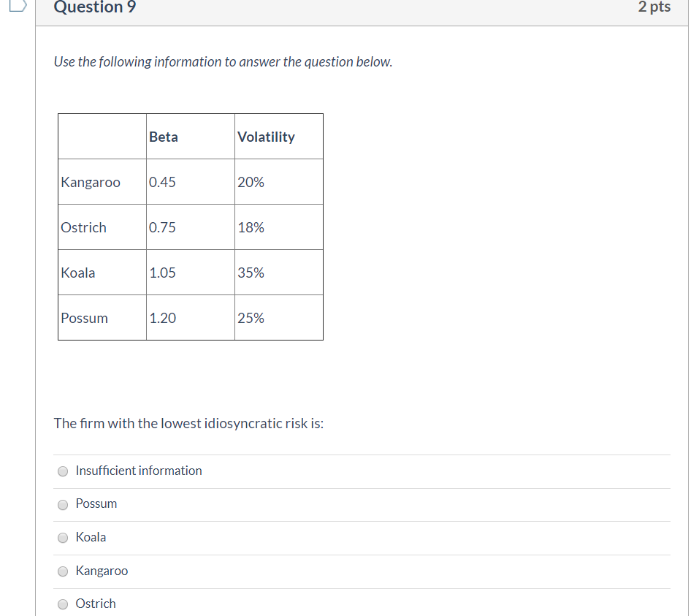Click the Question 9 header title

pyautogui.click(x=93, y=7)
